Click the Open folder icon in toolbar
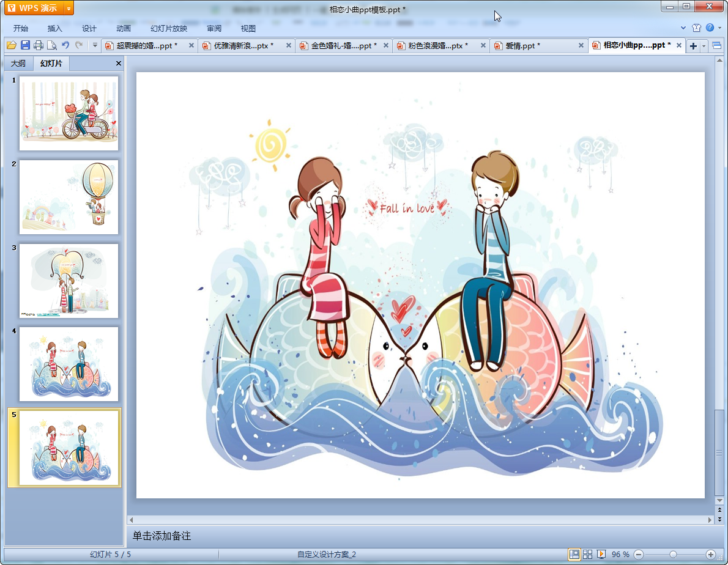Screen dimensions: 728x565 [11, 45]
